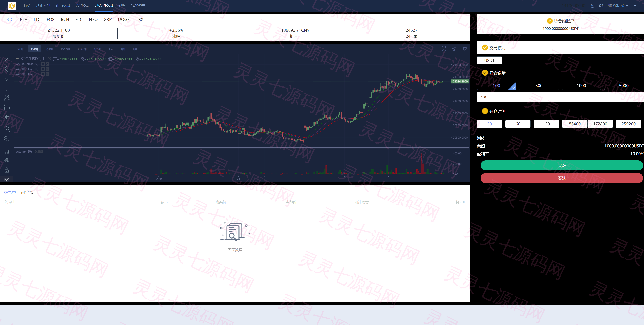The height and width of the screenshot is (325, 644).
Task: Toggle lock all drawing tools padlock
Action: coord(7,170)
